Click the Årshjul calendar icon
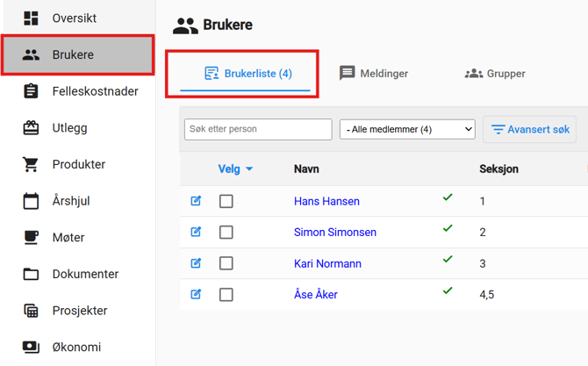This screenshot has width=588, height=366. point(32,201)
